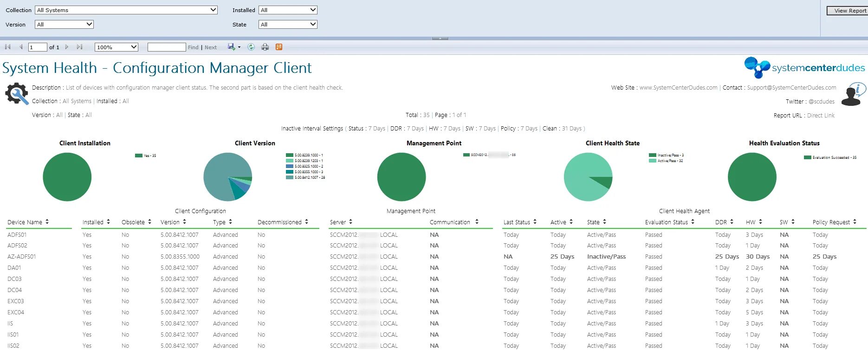The height and width of the screenshot is (351, 868).
Task: Open the Direct Link report URL
Action: (821, 115)
